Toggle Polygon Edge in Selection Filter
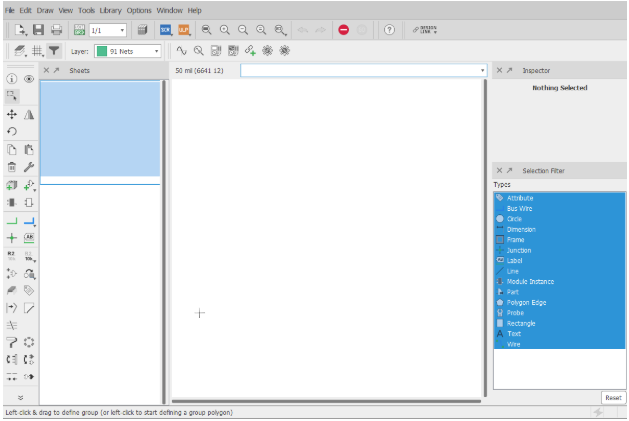The image size is (629, 421). coord(526,302)
